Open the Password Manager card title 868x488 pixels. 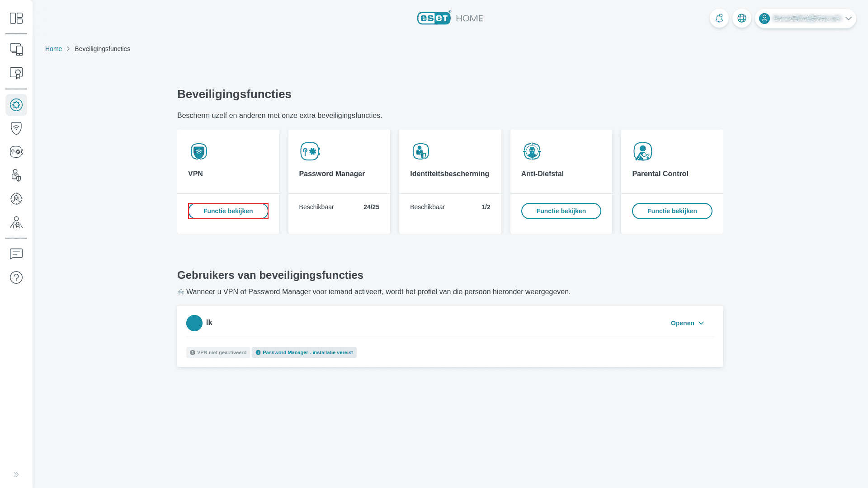(332, 174)
